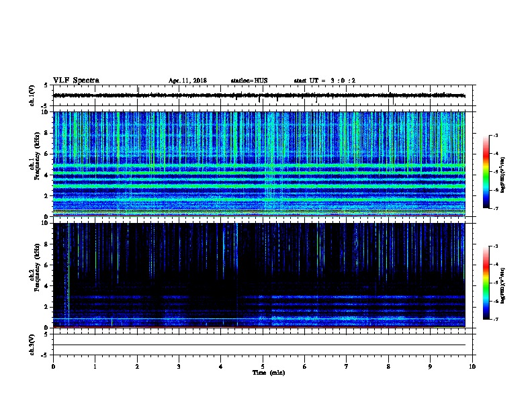Click the "6" tick on the time axis
532x411 pixels.
[305, 367]
